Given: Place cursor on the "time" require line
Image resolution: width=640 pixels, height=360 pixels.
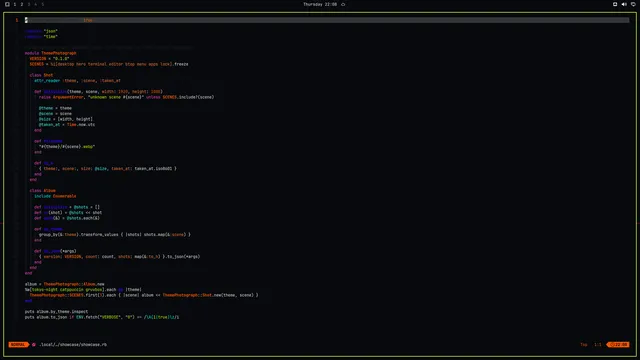Looking at the screenshot, I should (x=41, y=36).
